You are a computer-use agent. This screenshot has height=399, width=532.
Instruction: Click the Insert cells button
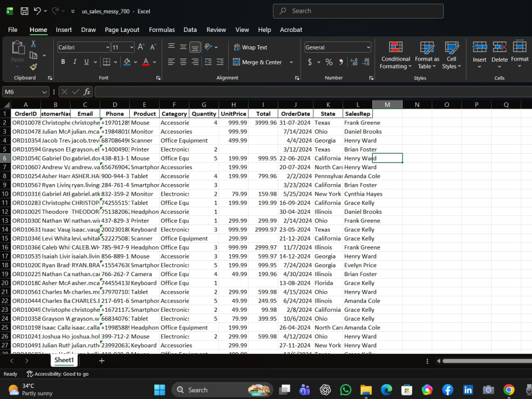click(x=479, y=54)
